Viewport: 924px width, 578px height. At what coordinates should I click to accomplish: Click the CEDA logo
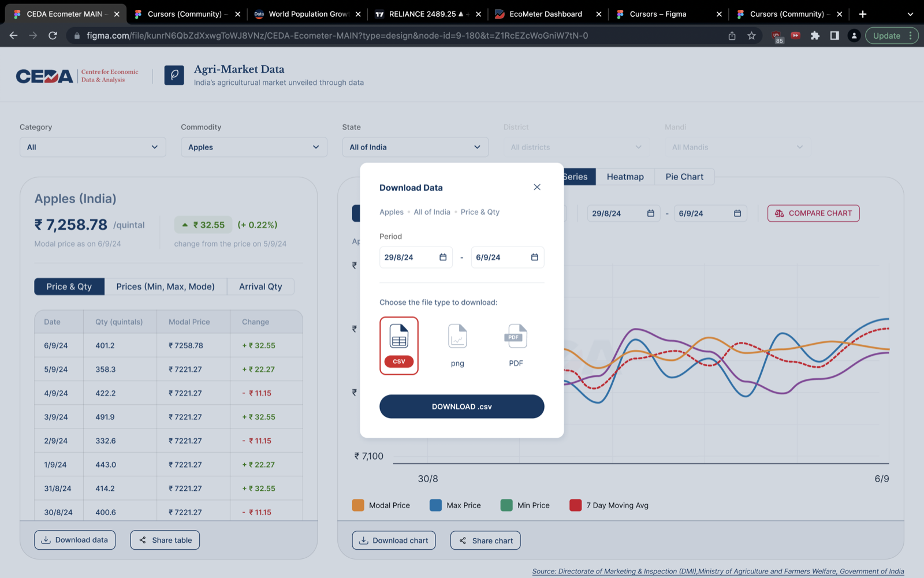(44, 76)
